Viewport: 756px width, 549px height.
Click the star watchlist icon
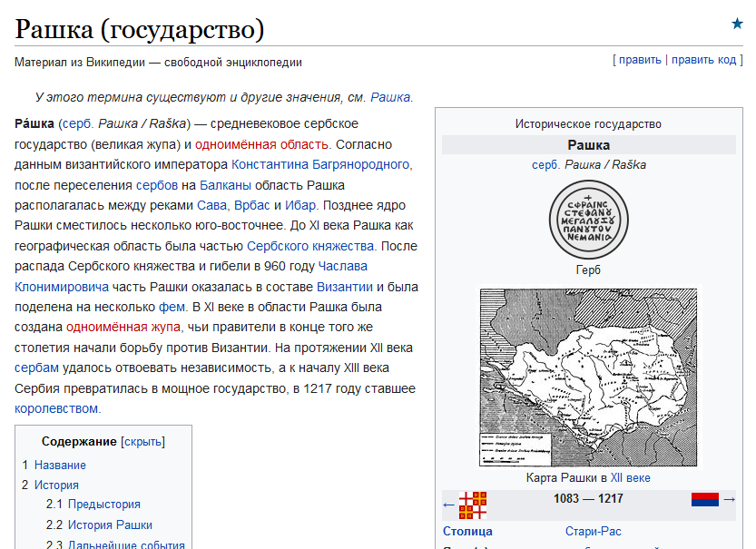pyautogui.click(x=737, y=24)
